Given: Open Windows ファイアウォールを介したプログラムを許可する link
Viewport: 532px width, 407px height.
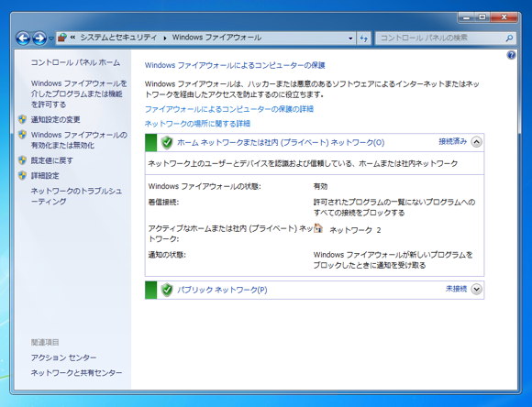Looking at the screenshot, I should pyautogui.click(x=79, y=93).
